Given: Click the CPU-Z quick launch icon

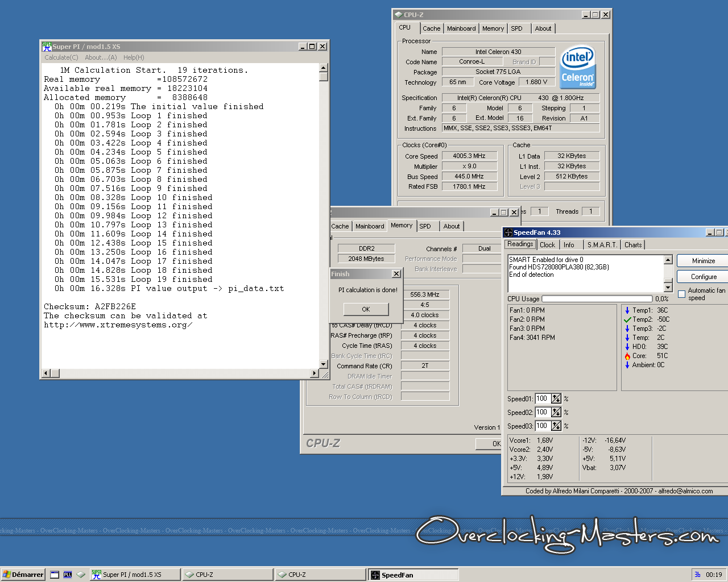Looking at the screenshot, I should tap(81, 575).
